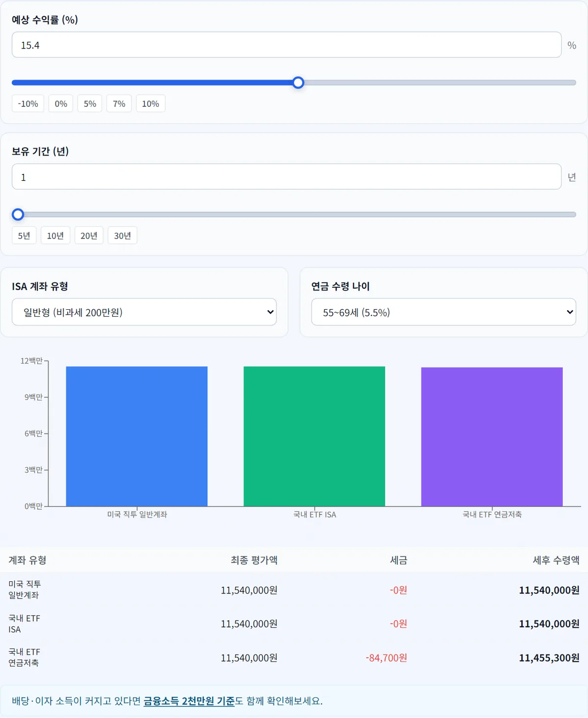588x718 pixels.
Task: Click the 보유 기간 (년) label
Action: (40, 151)
